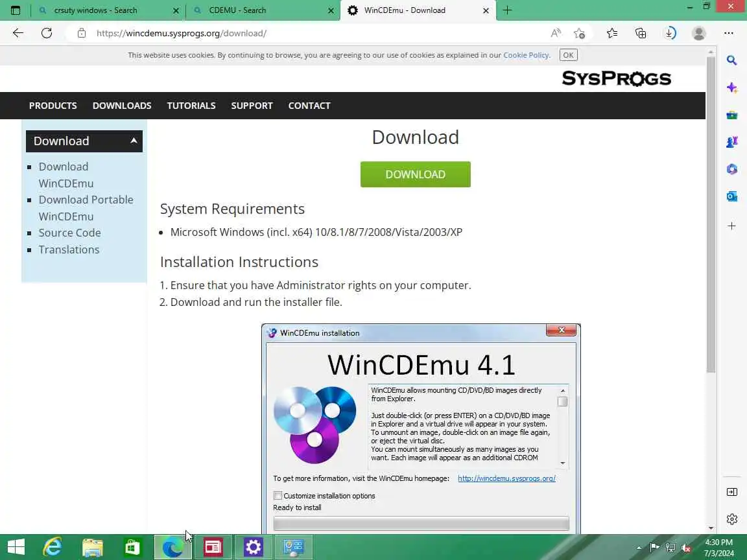Open a new tab with plus button
Image resolution: width=747 pixels, height=560 pixels.
[507, 10]
